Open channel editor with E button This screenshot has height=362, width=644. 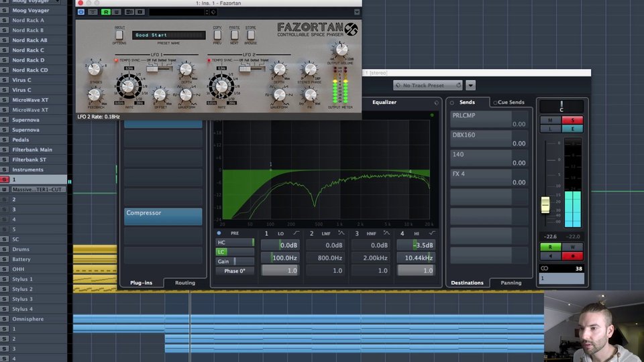pos(572,129)
